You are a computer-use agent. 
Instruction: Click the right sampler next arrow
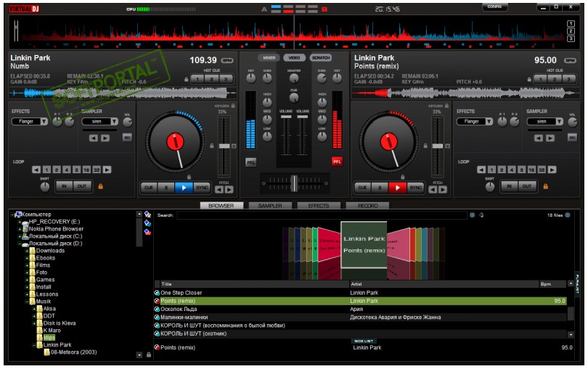click(x=550, y=138)
